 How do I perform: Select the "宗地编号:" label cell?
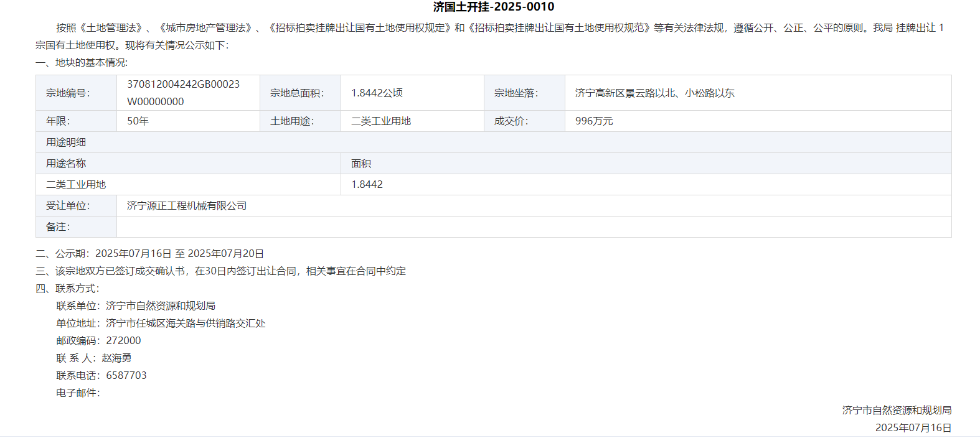(76, 93)
